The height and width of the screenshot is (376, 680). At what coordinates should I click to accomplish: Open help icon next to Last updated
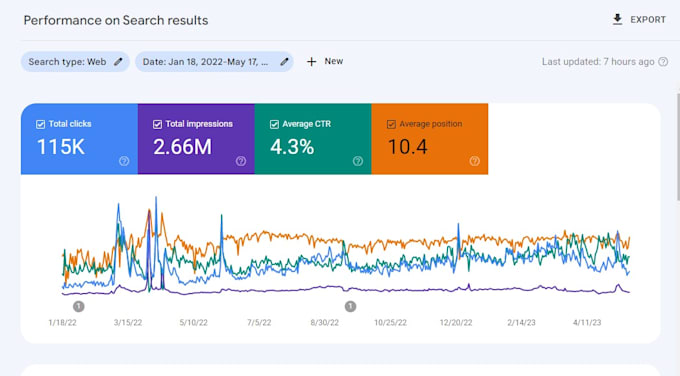tap(663, 62)
